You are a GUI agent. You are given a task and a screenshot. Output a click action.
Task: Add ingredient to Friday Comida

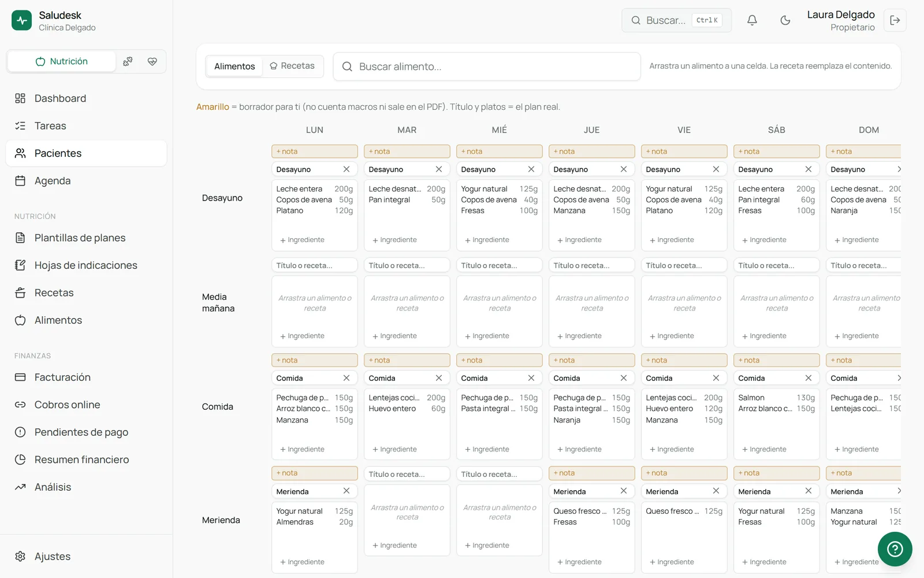click(672, 449)
